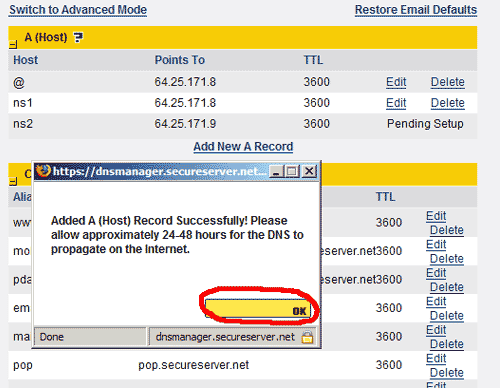
Task: Close the dnsmanager popup window
Action: 309,171
